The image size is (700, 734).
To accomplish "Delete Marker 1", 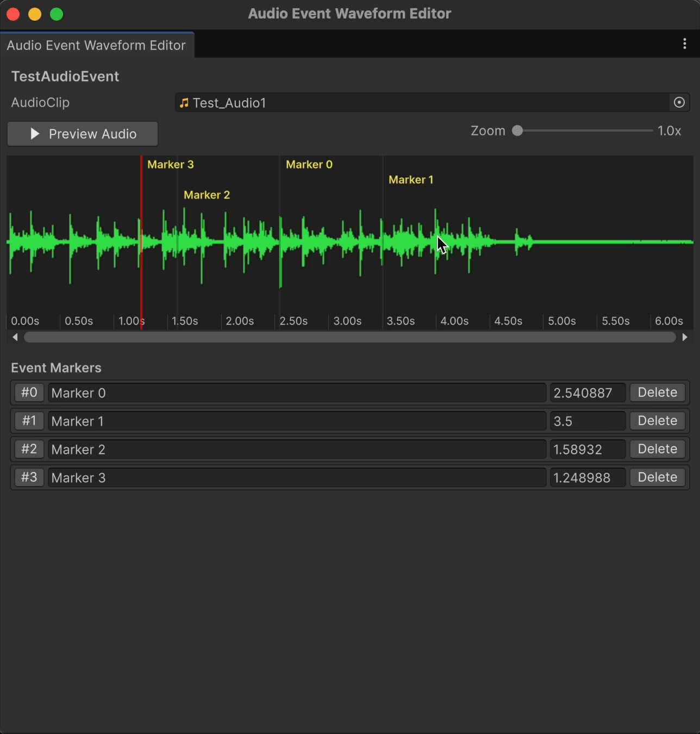I will point(658,421).
